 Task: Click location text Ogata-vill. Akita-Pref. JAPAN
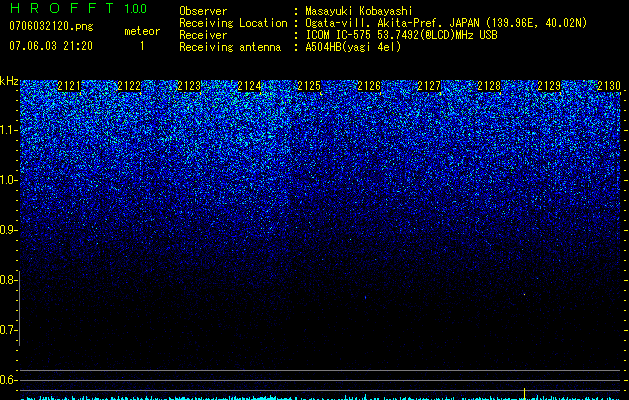coord(392,23)
